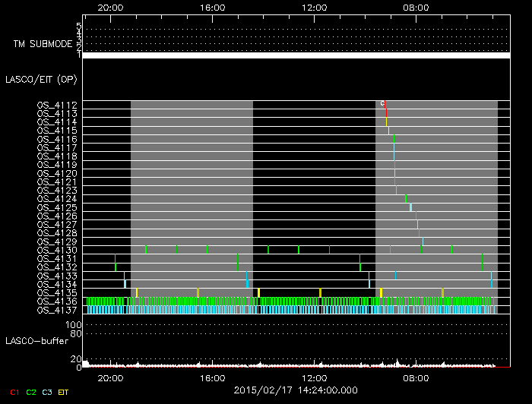Click the OS_4124 row label
The width and height of the screenshot is (532, 404).
tap(57, 199)
